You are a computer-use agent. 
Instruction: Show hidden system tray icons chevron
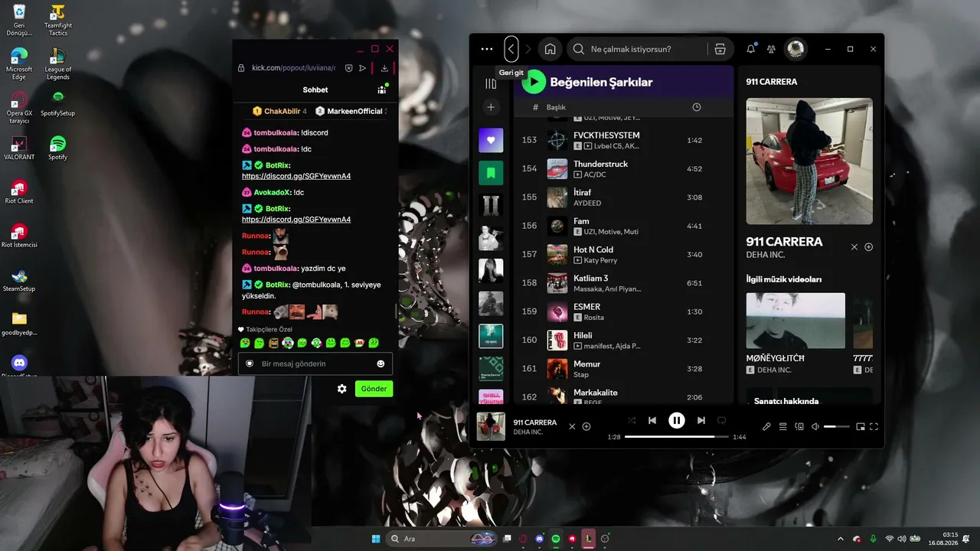[841, 539]
